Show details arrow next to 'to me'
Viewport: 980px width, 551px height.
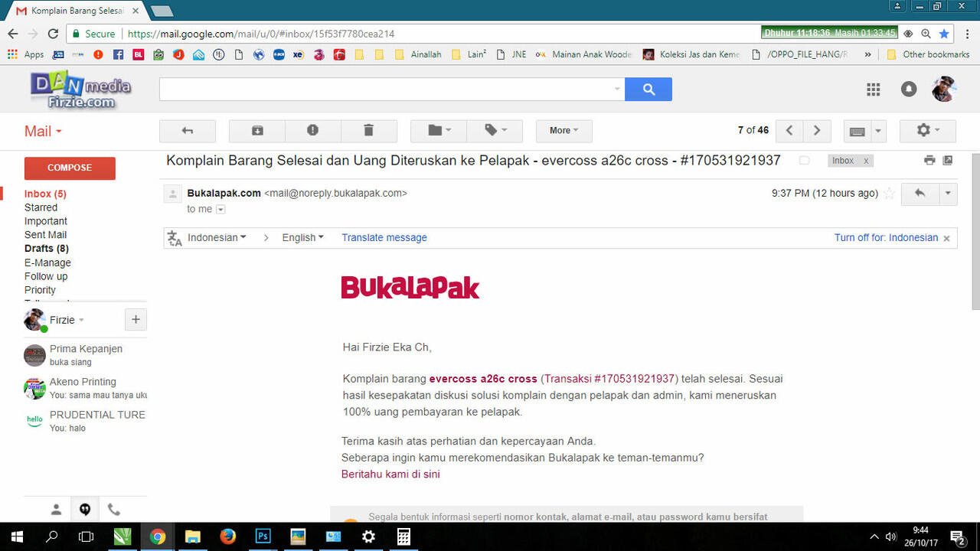coord(220,210)
